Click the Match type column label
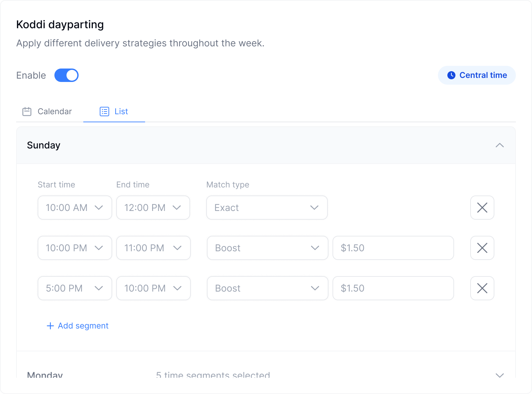Image resolution: width=532 pixels, height=394 pixels. pyautogui.click(x=228, y=185)
